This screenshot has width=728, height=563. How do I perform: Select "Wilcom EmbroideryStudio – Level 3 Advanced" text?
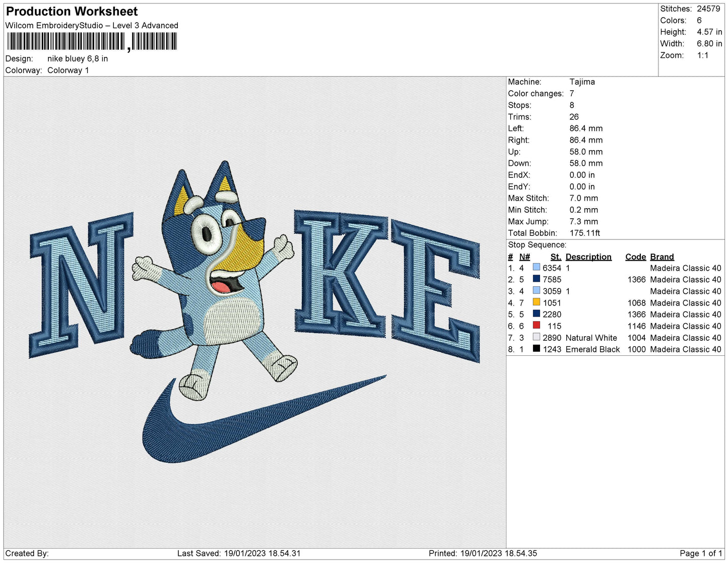[x=92, y=25]
